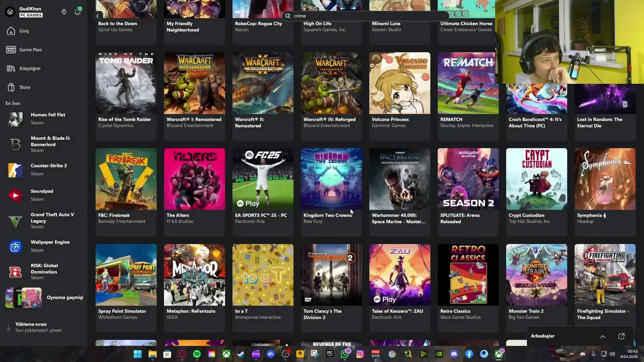Screen dimensions: 644x362
Task: Click the search magnifier icon
Action: coord(288,16)
